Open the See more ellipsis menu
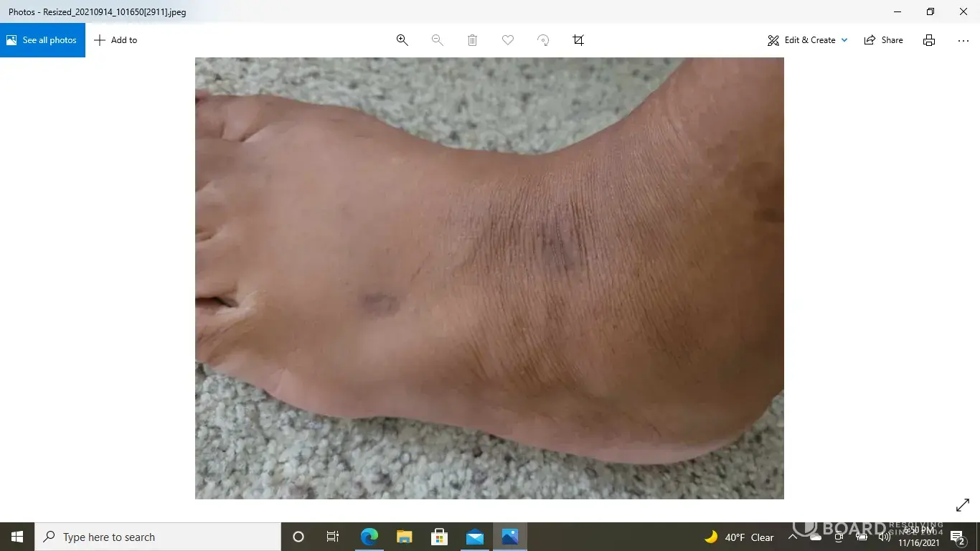 click(x=963, y=40)
